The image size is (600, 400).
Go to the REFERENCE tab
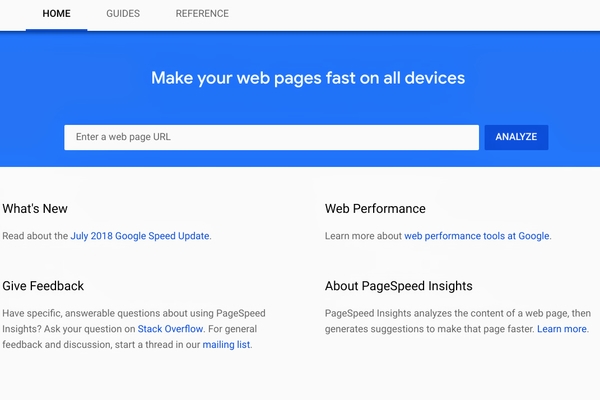point(202,14)
